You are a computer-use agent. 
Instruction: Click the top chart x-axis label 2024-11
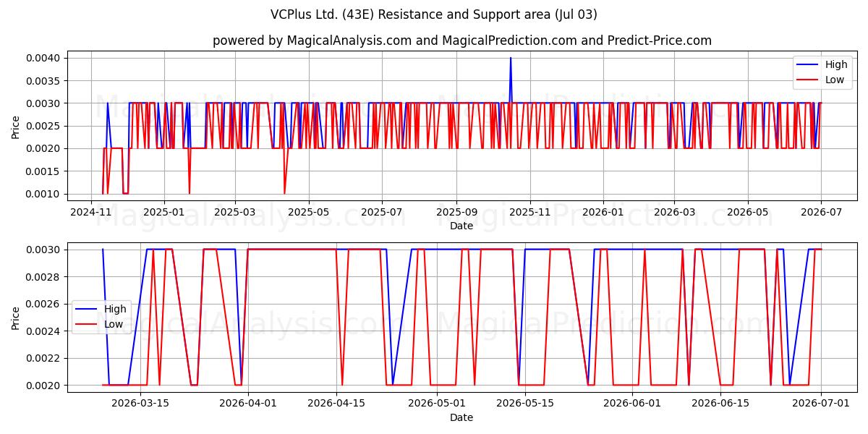click(90, 212)
